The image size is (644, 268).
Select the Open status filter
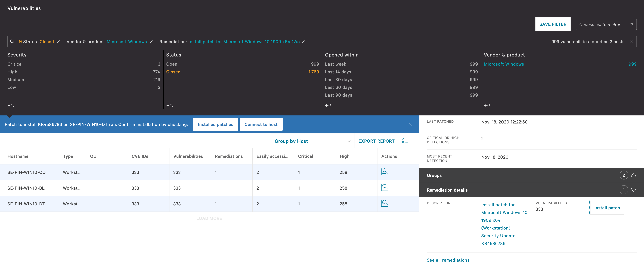click(243, 64)
